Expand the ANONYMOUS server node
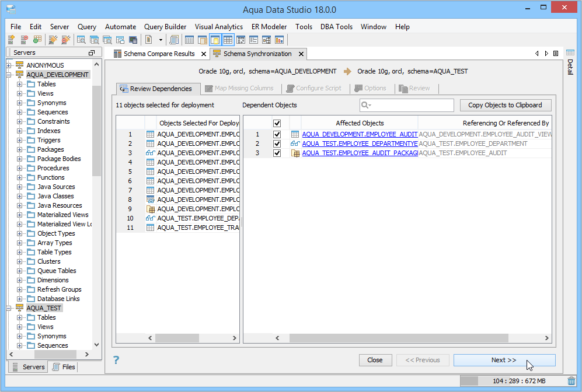Screen dimensions: 582x392 pyautogui.click(x=9, y=65)
